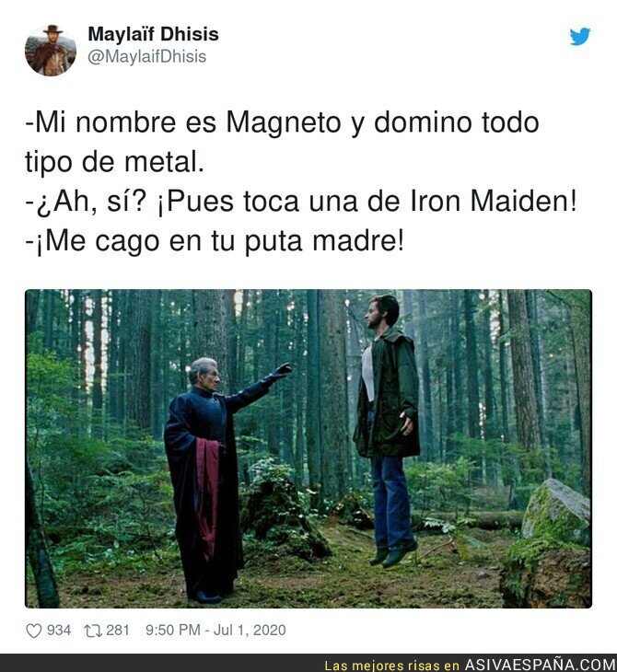Like the tweet with the heart icon
The width and height of the screenshot is (617, 672).
(34, 631)
